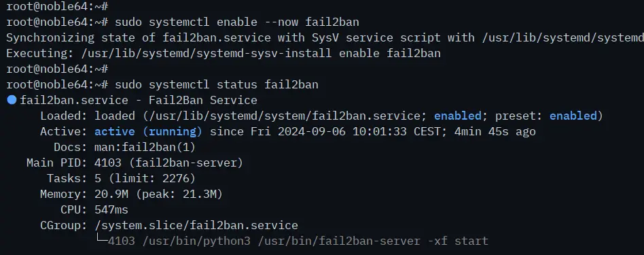
Task: Click the 'Executing:' output line
Action: [223, 53]
